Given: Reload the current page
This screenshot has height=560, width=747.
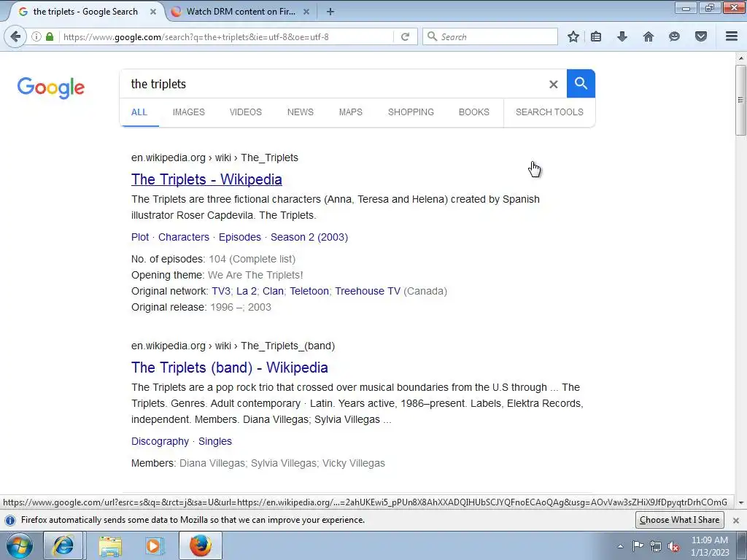Looking at the screenshot, I should point(405,36).
